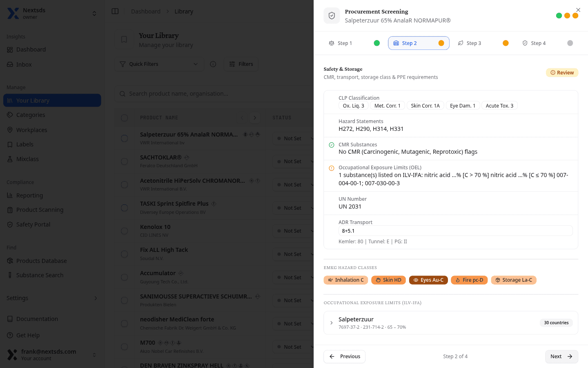Open the Quick Filters dropdown
This screenshot has height=368, width=588.
pyautogui.click(x=159, y=64)
